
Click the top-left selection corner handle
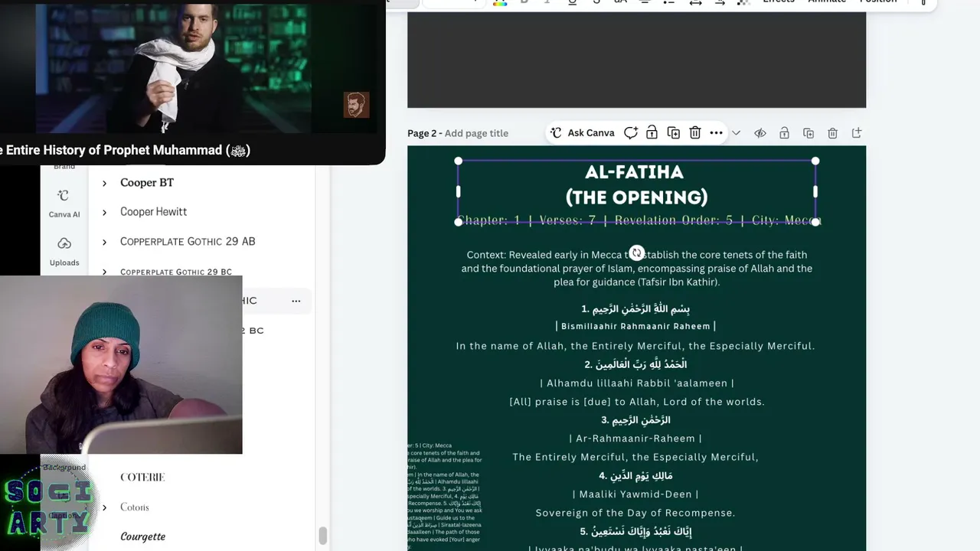[x=458, y=161]
